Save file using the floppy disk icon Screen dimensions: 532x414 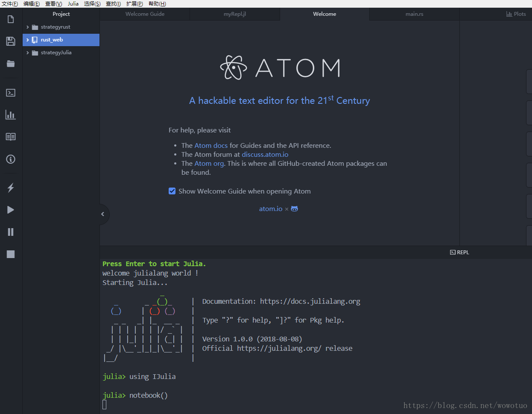(11, 41)
